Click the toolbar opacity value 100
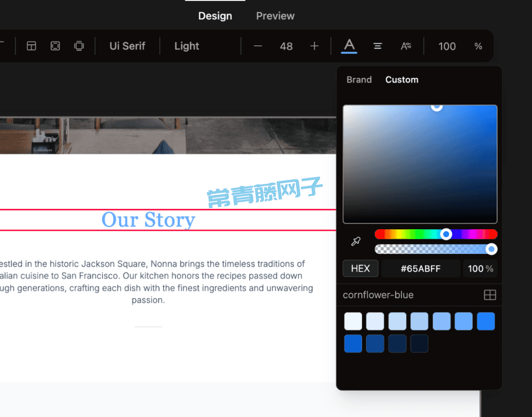The image size is (532, 417). tap(447, 46)
